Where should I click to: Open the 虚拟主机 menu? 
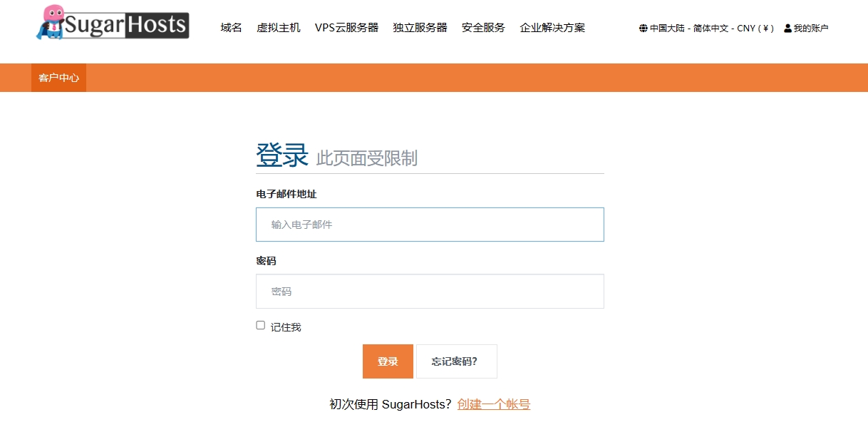pyautogui.click(x=279, y=28)
